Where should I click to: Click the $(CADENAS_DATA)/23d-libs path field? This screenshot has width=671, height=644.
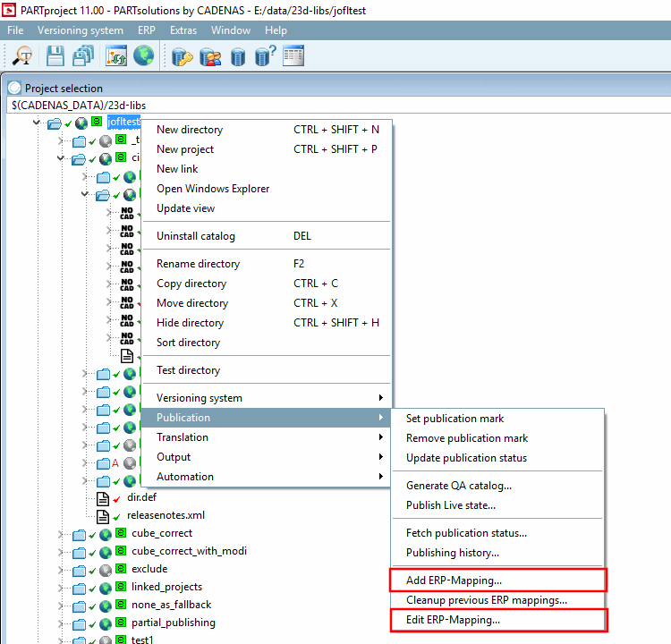point(338,106)
